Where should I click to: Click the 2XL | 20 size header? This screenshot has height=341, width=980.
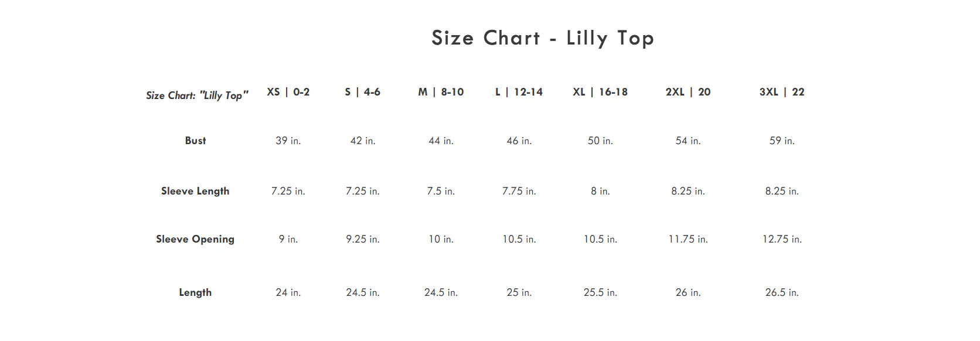[x=688, y=92]
